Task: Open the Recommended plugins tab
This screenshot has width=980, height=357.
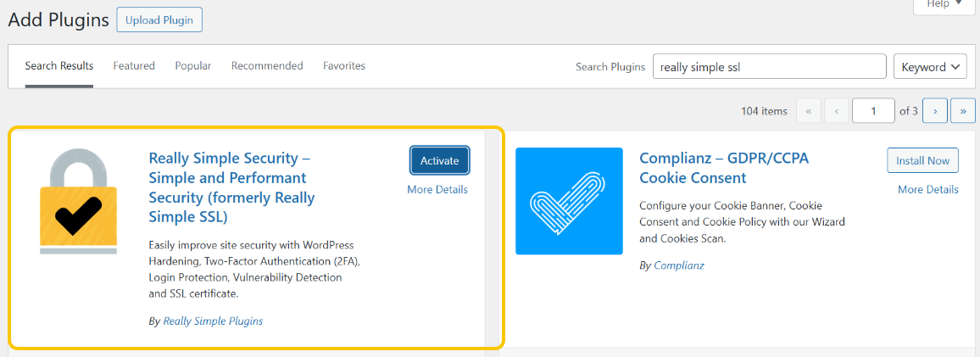Action: click(267, 65)
